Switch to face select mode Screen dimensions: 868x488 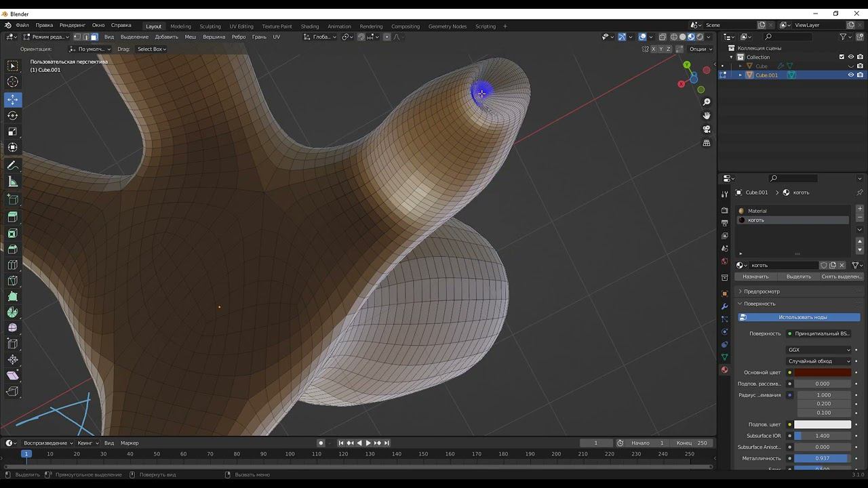(94, 37)
